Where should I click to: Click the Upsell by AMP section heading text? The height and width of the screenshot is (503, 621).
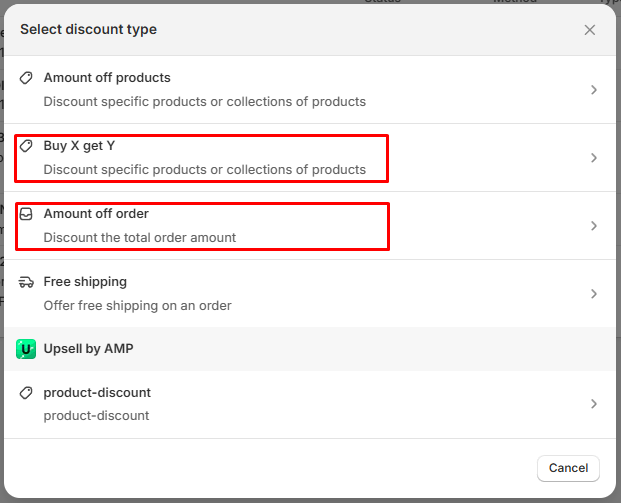point(88,349)
